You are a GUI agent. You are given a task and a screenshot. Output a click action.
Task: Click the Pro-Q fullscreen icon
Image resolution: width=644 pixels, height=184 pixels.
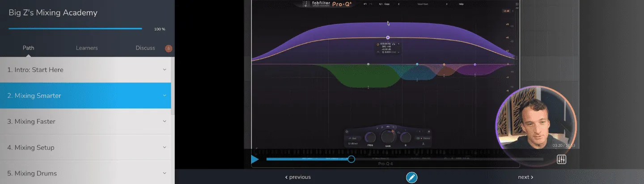[517, 4]
